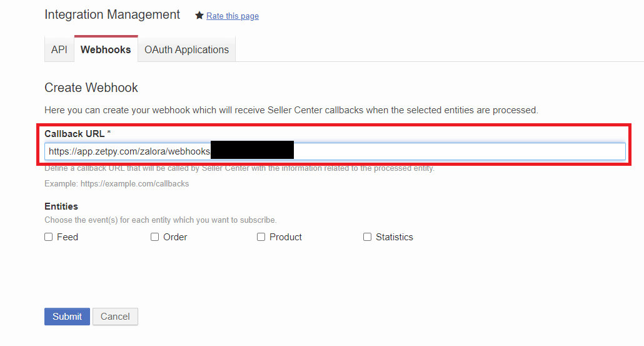Click the example callback URL hint text

tap(116, 184)
